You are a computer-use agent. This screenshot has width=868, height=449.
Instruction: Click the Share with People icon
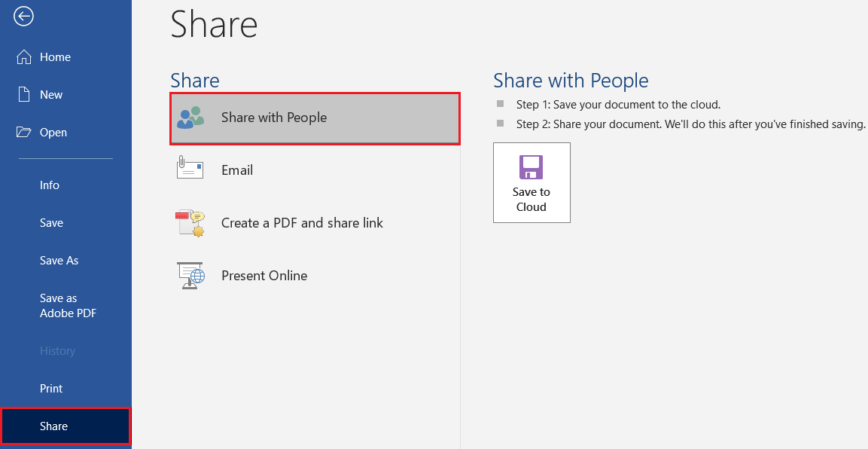[x=190, y=118]
